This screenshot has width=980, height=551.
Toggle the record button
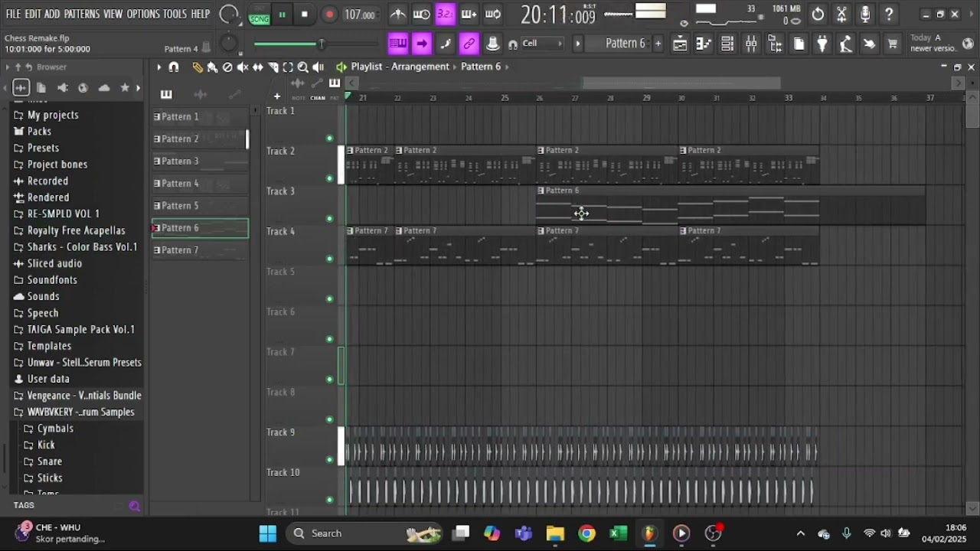tap(329, 15)
